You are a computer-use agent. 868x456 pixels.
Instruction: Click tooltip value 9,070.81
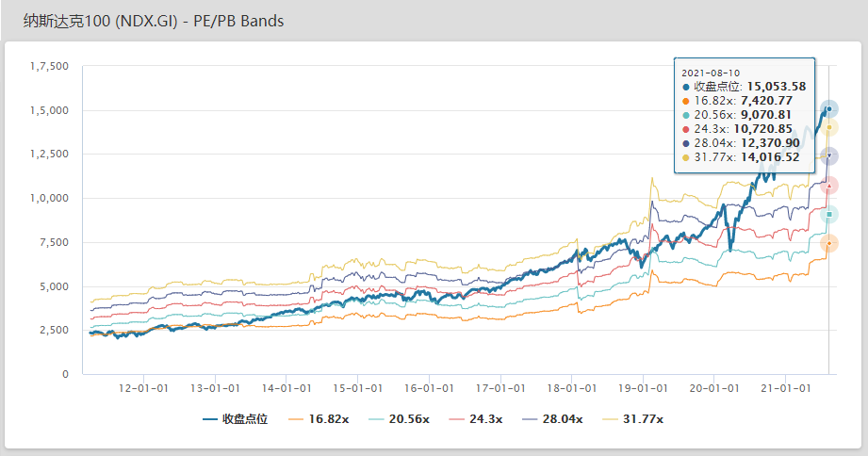point(765,115)
